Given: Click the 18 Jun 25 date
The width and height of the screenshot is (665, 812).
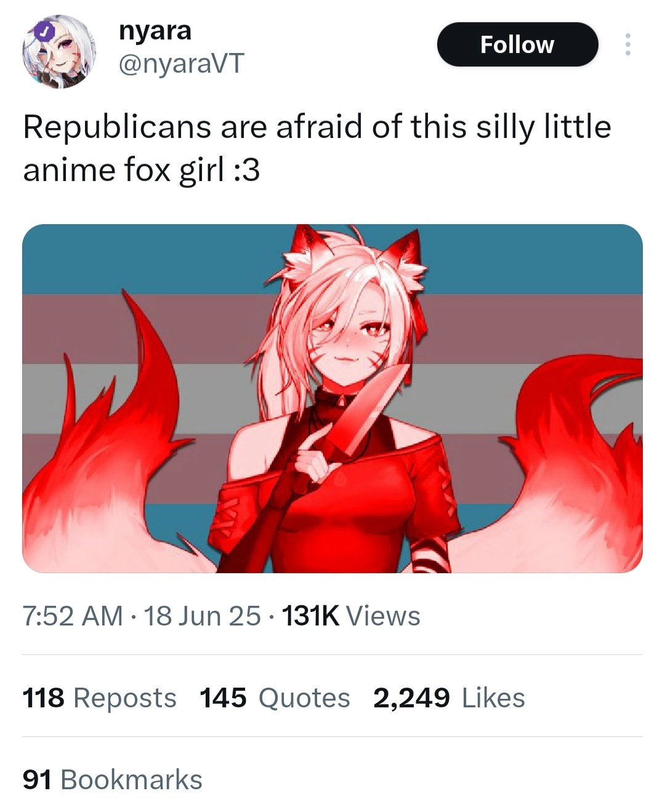Looking at the screenshot, I should [202, 616].
